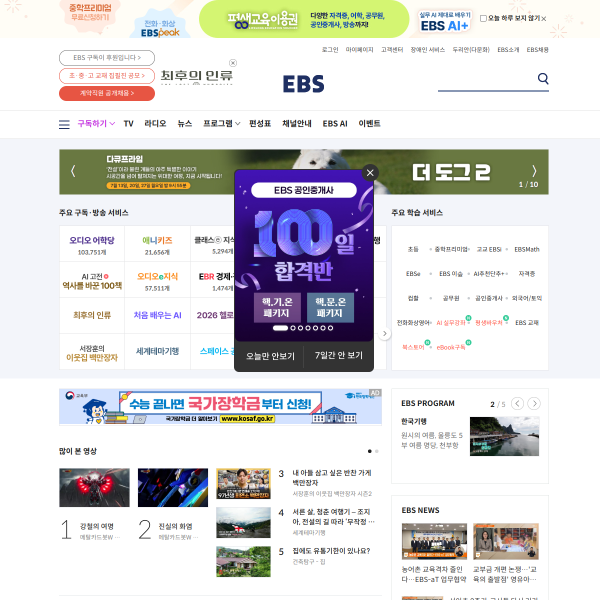Open the 채널안내 menu
This screenshot has width=600, height=600.
point(297,123)
